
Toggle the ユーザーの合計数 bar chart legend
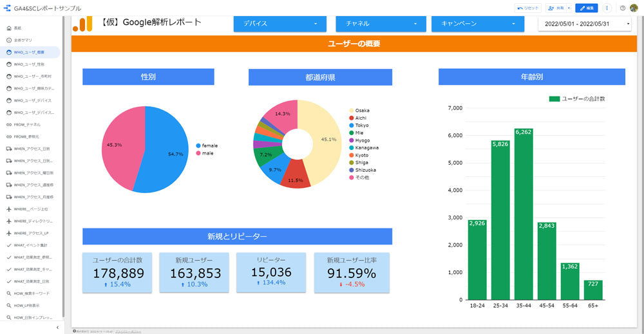tap(576, 98)
